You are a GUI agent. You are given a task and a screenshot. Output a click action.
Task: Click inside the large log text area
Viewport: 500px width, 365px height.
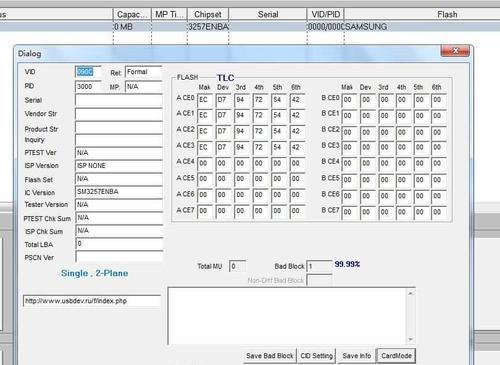point(287,316)
